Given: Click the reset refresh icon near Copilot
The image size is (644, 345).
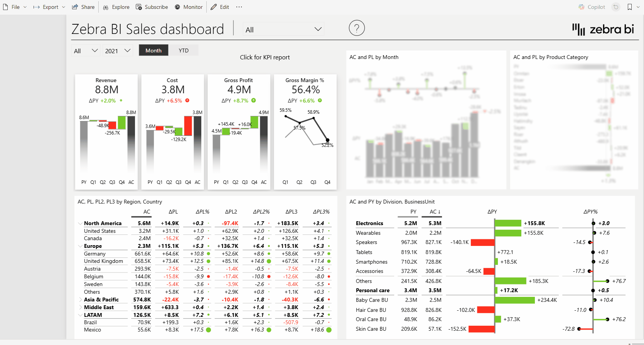Looking at the screenshot, I should click(x=616, y=7).
